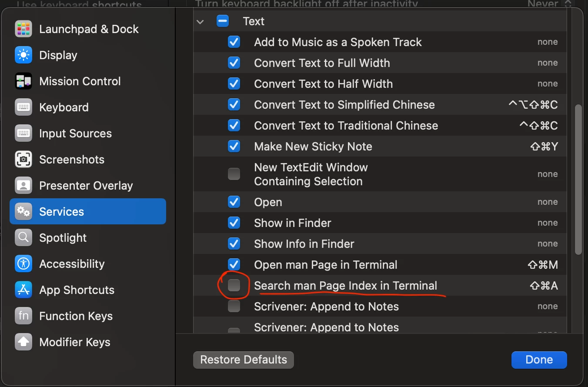
Task: Switch to Modifier Keys section
Action: coord(74,342)
